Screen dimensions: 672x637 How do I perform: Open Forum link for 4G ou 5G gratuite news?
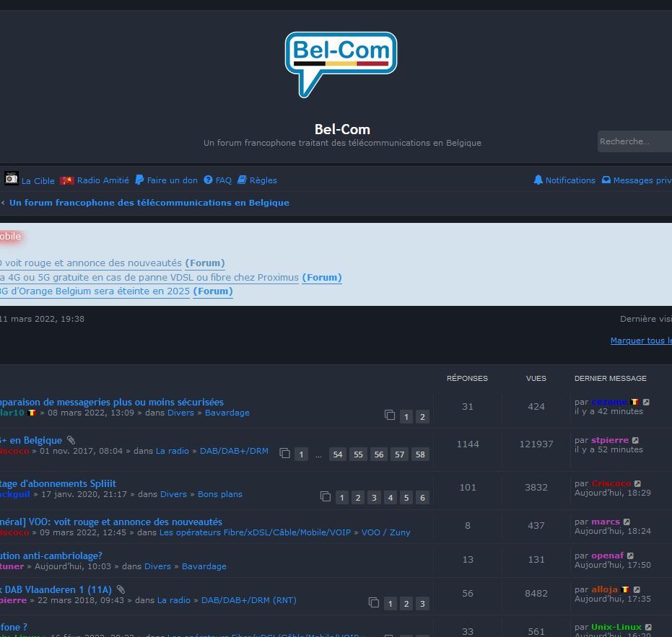click(x=322, y=278)
